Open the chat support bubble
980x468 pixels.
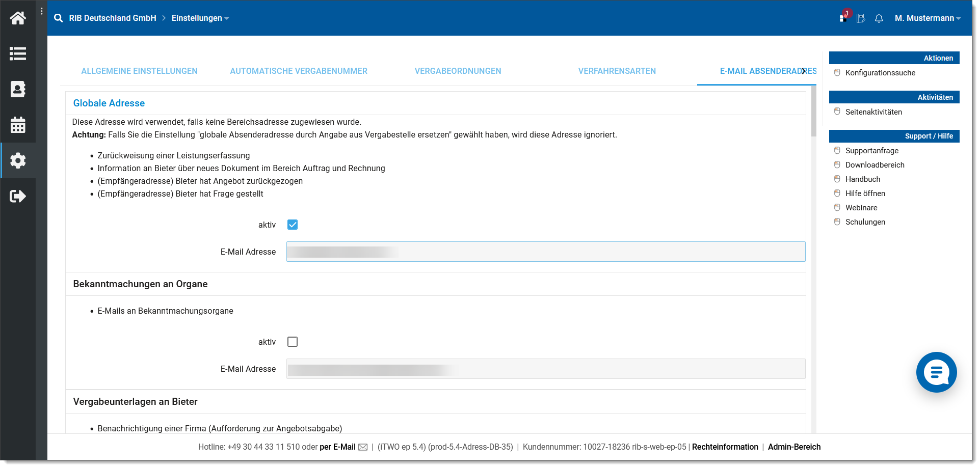tap(936, 372)
